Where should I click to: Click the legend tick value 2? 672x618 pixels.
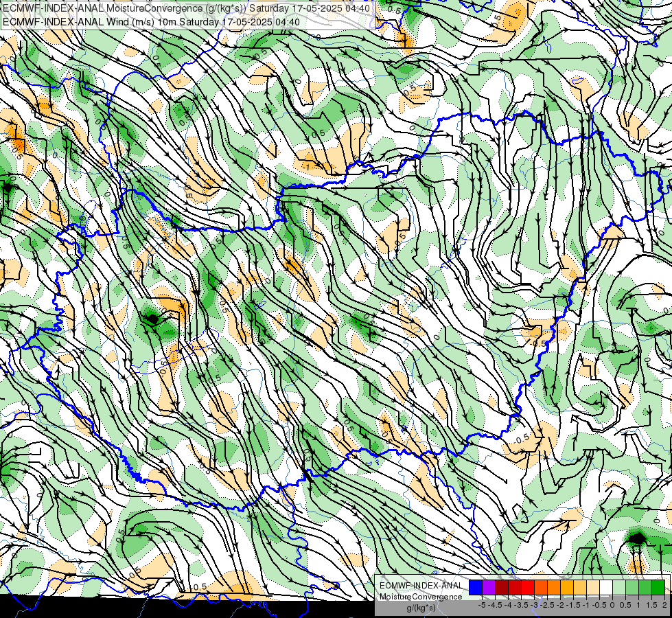[664, 605]
